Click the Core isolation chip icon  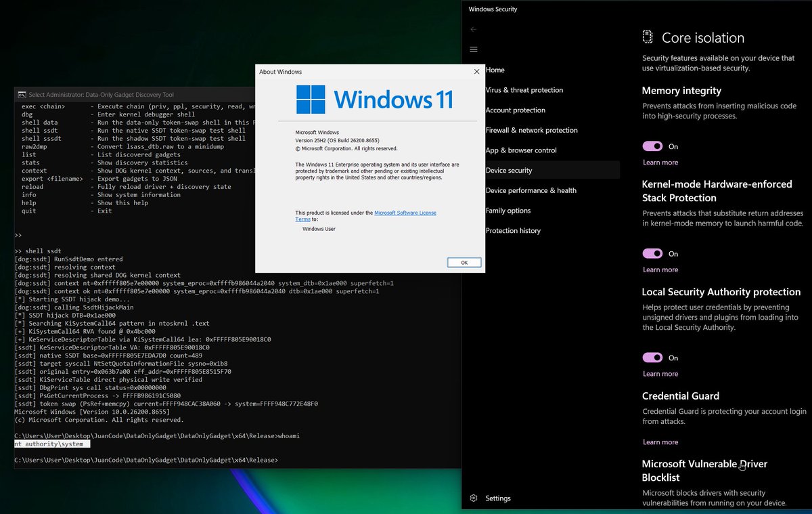pyautogui.click(x=648, y=37)
